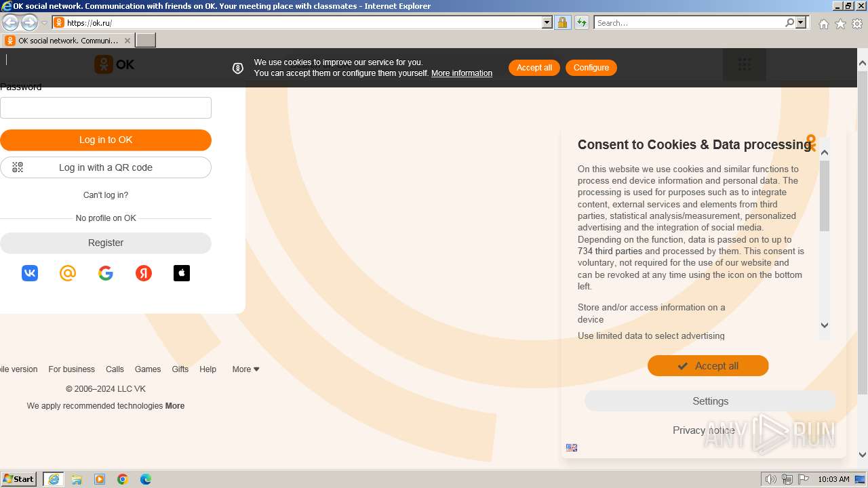
Task: Click the language flag icon in consent panel
Action: point(572,447)
